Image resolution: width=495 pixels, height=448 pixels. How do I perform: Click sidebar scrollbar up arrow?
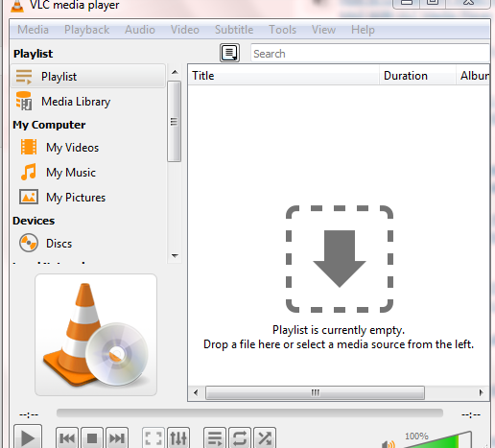click(x=175, y=72)
